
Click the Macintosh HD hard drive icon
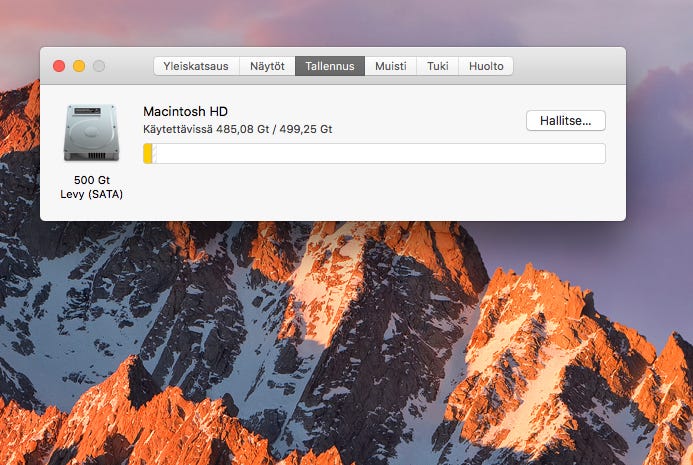tap(91, 133)
